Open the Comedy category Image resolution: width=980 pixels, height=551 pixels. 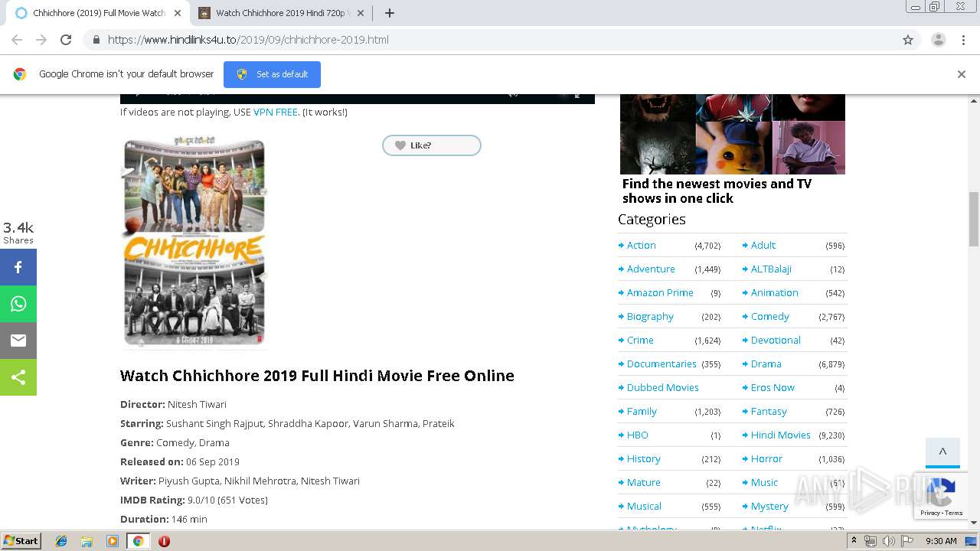(769, 316)
